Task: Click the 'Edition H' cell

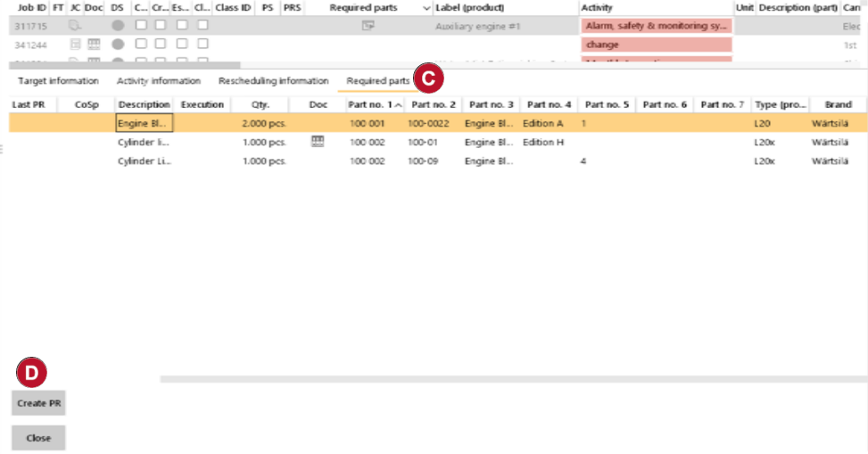Action: [x=543, y=143]
